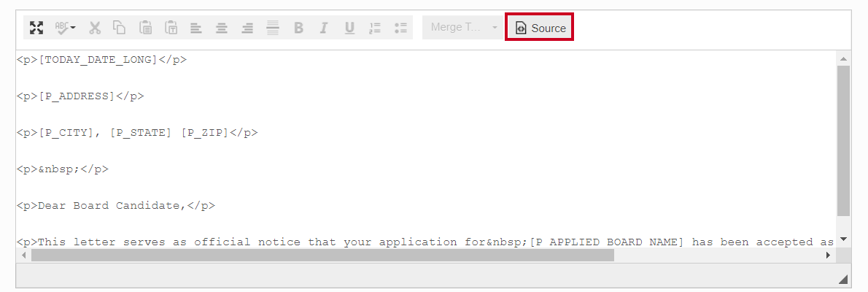Click the horizontal scrollbar left arrow

click(23, 255)
